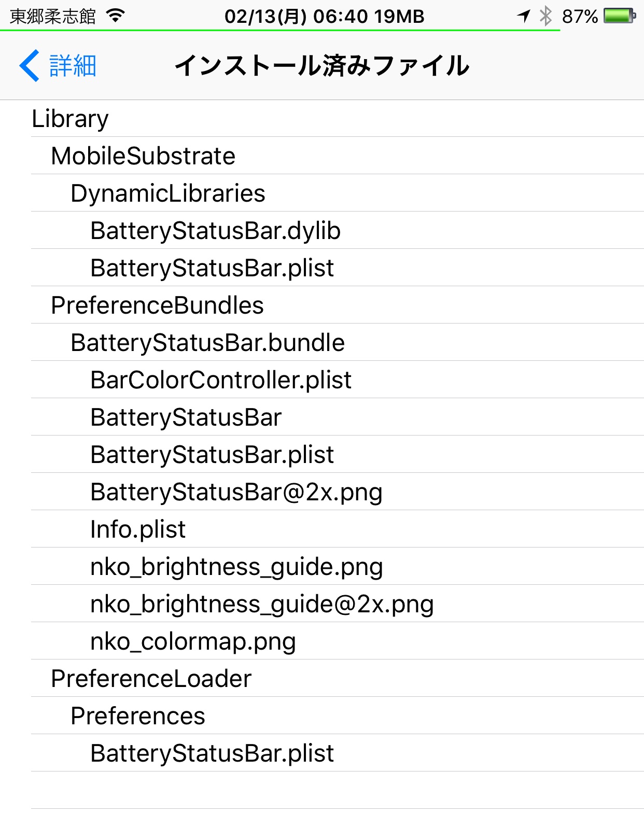Viewport: 644px width, 814px height.
Task: Select the MobileSubstrate folder row
Action: coord(338,156)
